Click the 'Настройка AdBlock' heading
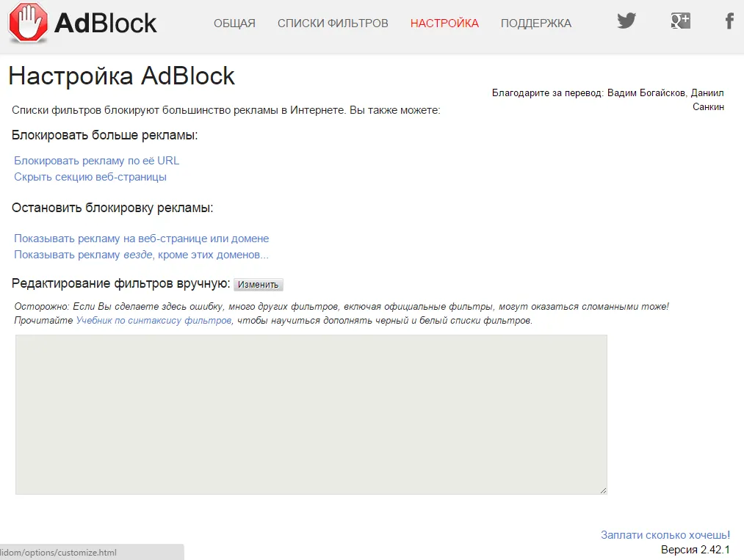Screen dimensions: 744x560 [121, 76]
